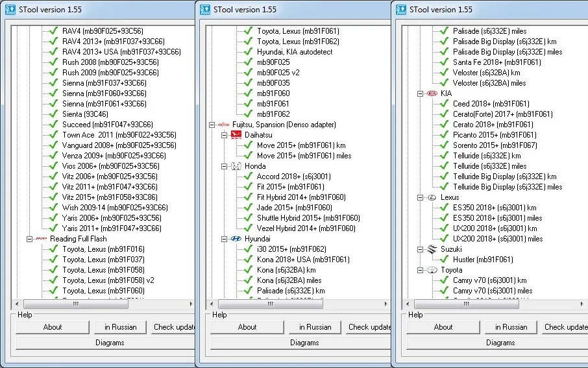Click green checkmark beside Hustler (mb91F061)
The image size is (588, 368).
point(444,259)
